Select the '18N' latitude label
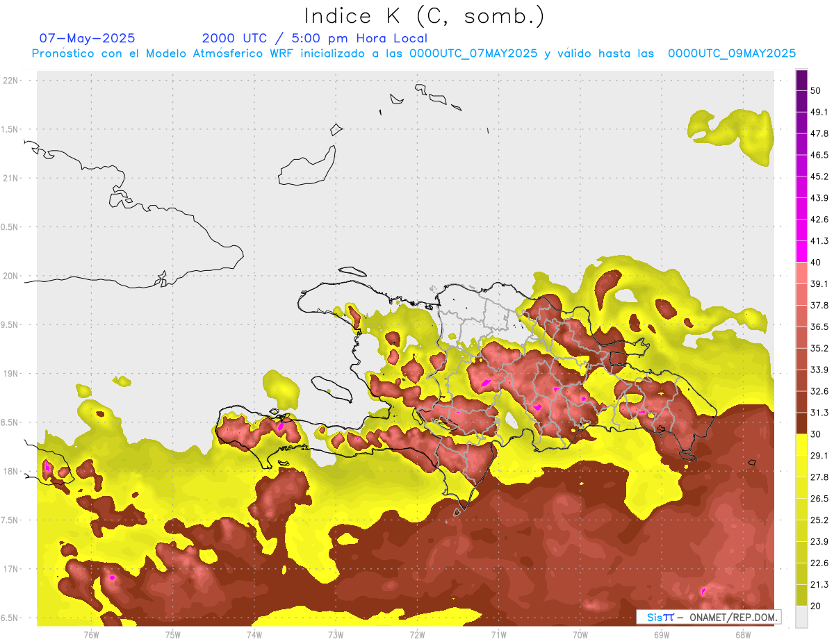Image resolution: width=834 pixels, height=644 pixels. click(x=10, y=471)
